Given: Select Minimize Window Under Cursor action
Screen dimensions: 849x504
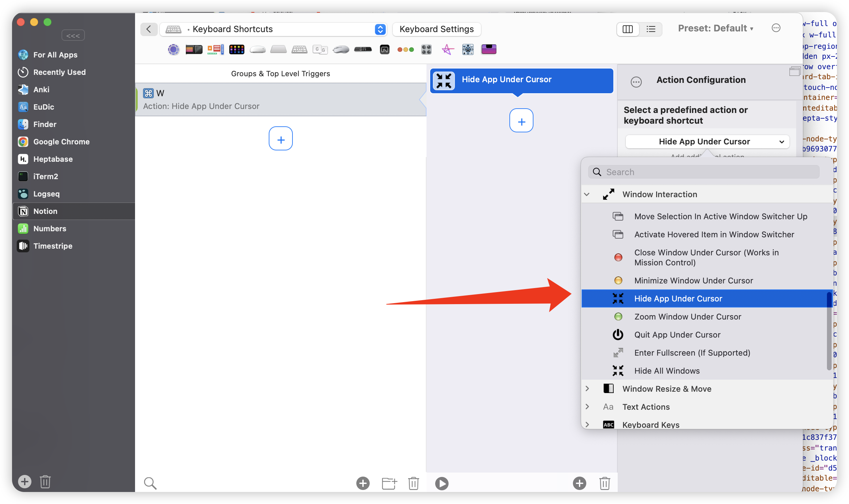Looking at the screenshot, I should (x=694, y=280).
